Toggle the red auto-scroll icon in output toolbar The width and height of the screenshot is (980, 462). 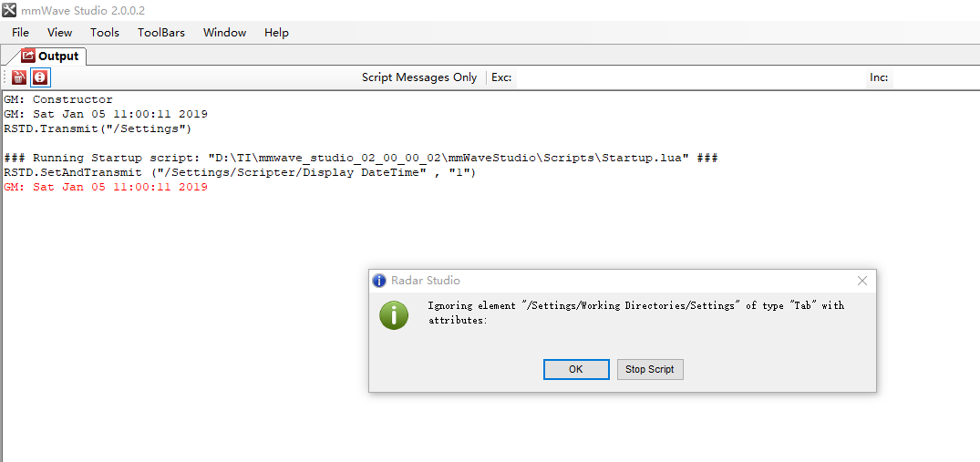[x=40, y=78]
